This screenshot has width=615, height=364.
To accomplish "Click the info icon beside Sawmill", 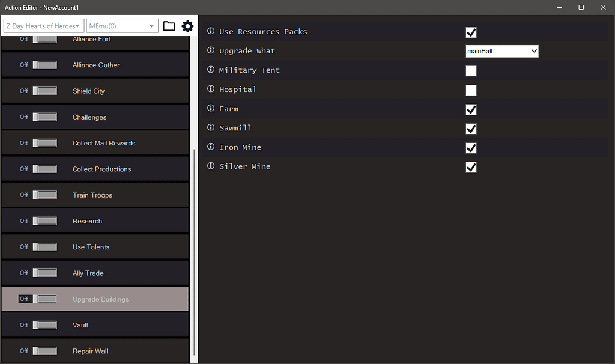I will pyautogui.click(x=210, y=128).
